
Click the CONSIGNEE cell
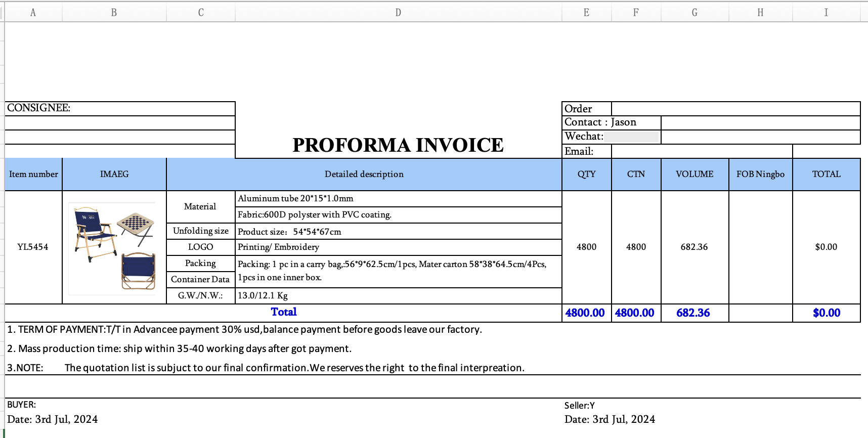pyautogui.click(x=120, y=108)
